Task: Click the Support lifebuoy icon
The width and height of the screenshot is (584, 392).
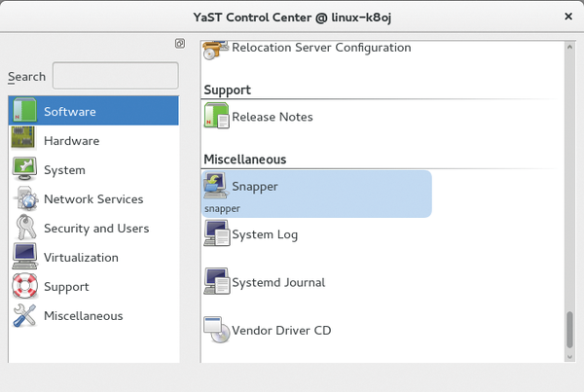Action: coord(24,286)
